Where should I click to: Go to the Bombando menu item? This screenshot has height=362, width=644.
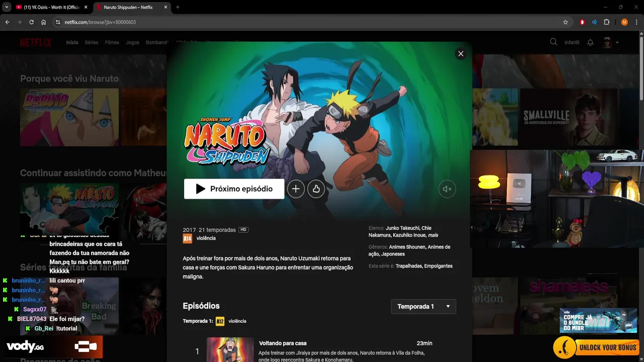click(x=156, y=43)
